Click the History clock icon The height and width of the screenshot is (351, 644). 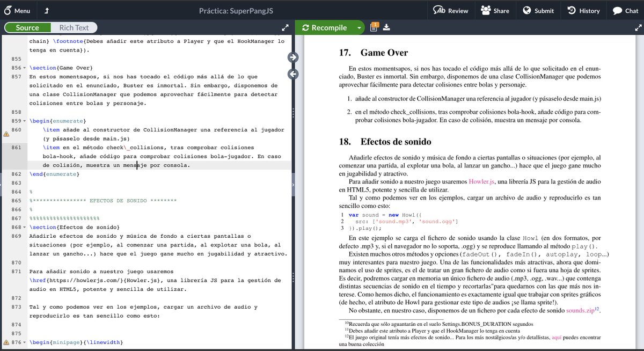pos(571,11)
